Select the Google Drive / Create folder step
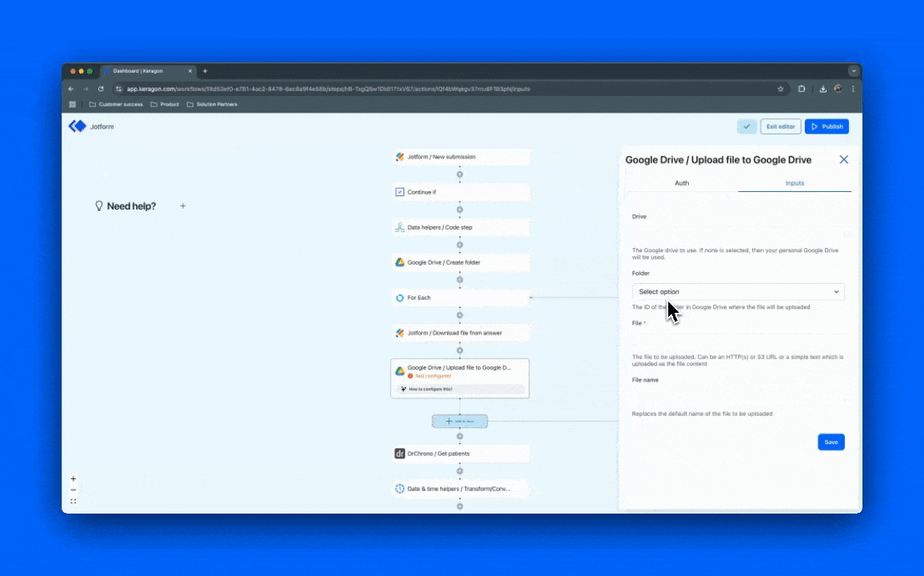This screenshot has height=576, width=924. pos(460,262)
